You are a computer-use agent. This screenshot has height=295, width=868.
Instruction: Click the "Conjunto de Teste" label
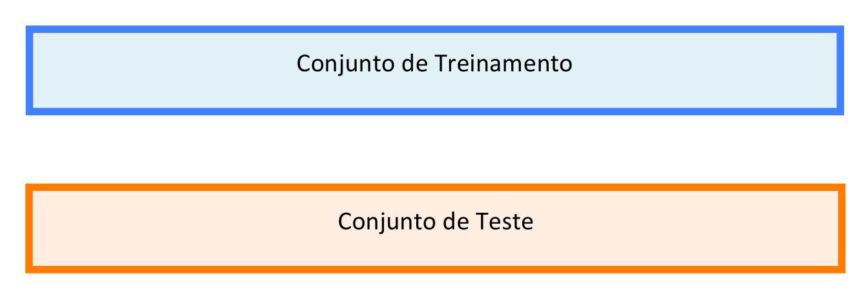(x=436, y=222)
